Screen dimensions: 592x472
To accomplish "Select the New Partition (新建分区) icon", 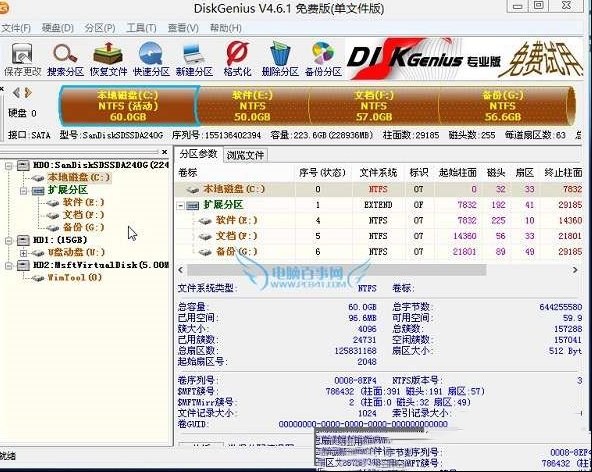I will (194, 59).
